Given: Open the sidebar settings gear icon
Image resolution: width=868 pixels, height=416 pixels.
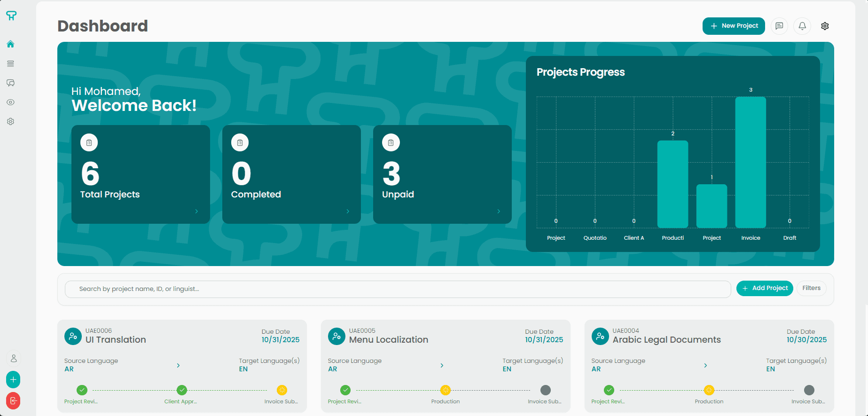Looking at the screenshot, I should 10,121.
